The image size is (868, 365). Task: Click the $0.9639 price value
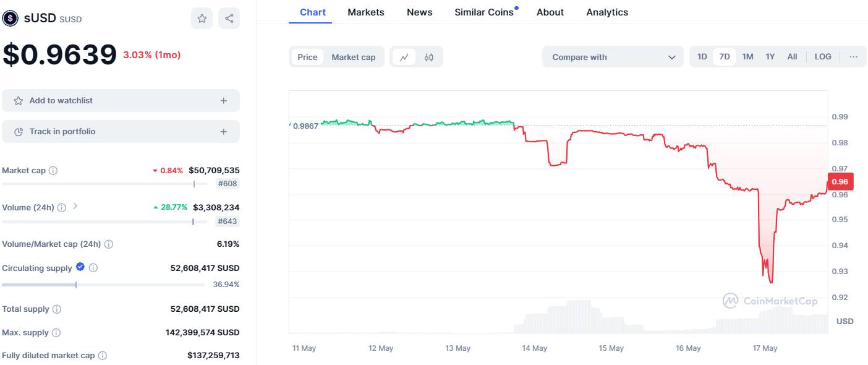click(x=59, y=54)
